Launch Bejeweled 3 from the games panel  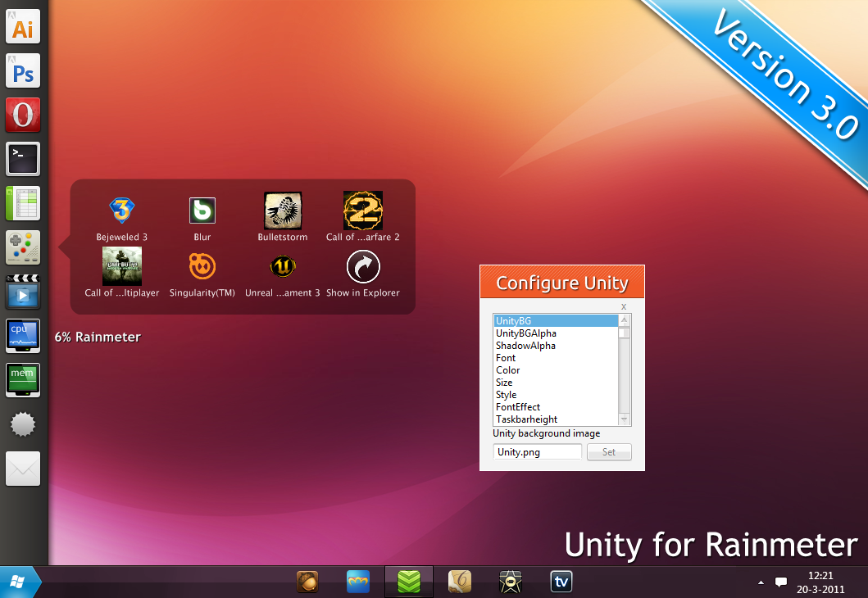tap(121, 211)
